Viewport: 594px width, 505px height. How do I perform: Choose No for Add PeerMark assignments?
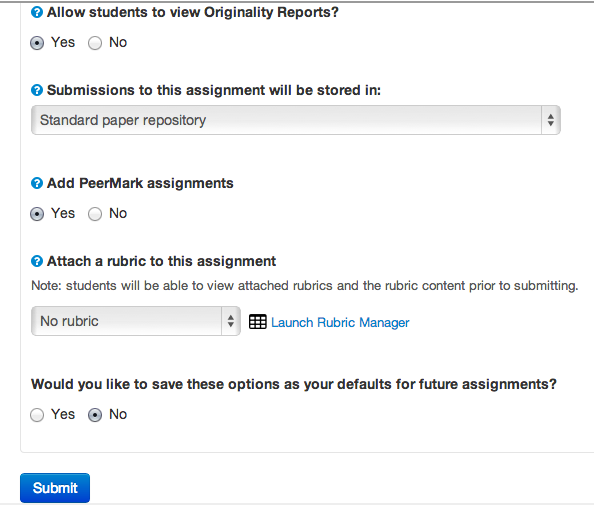(x=95, y=214)
